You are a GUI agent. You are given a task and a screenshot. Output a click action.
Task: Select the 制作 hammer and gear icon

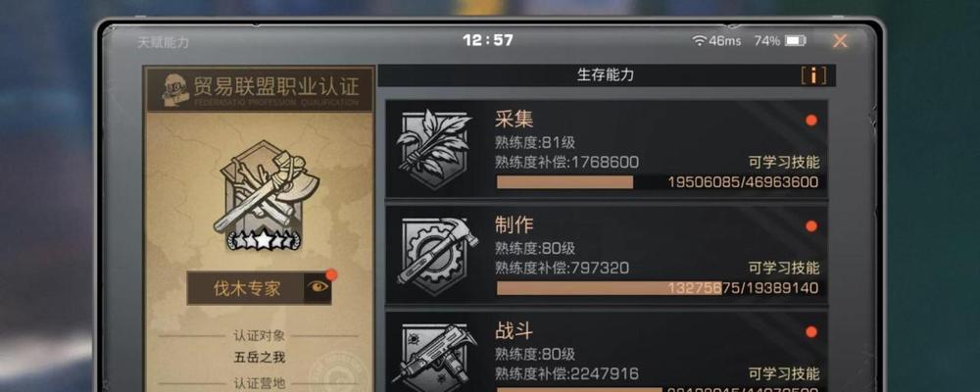click(x=436, y=256)
